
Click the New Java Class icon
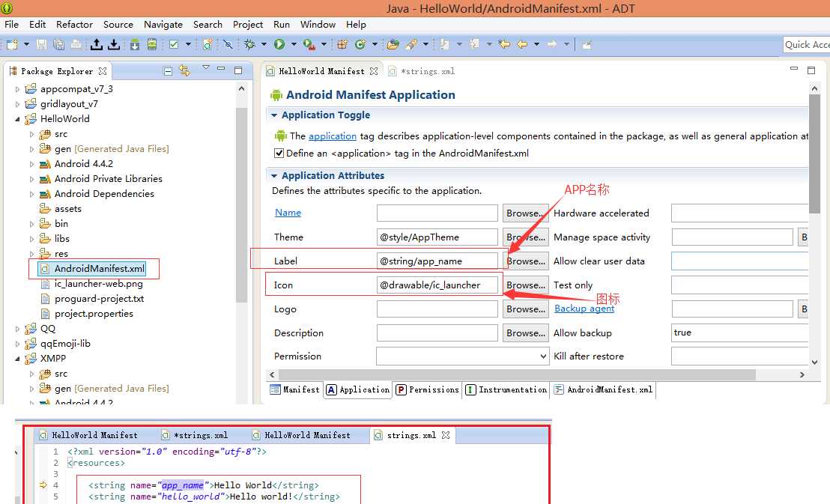pos(360,44)
